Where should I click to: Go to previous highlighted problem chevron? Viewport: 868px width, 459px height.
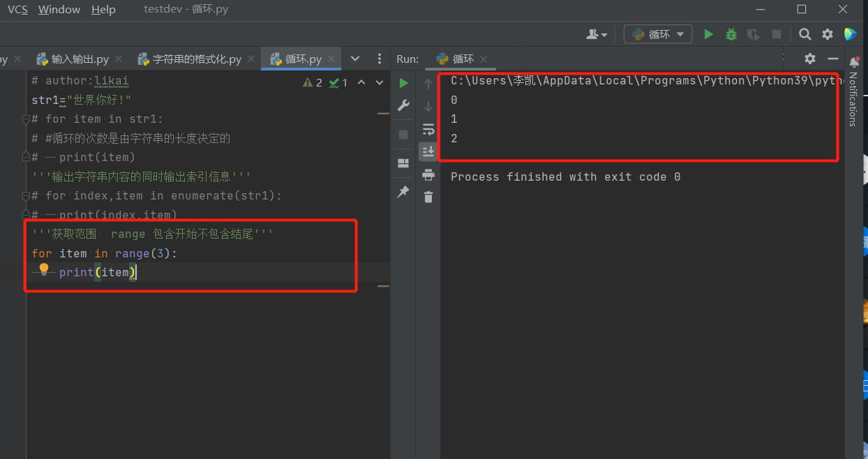point(361,83)
